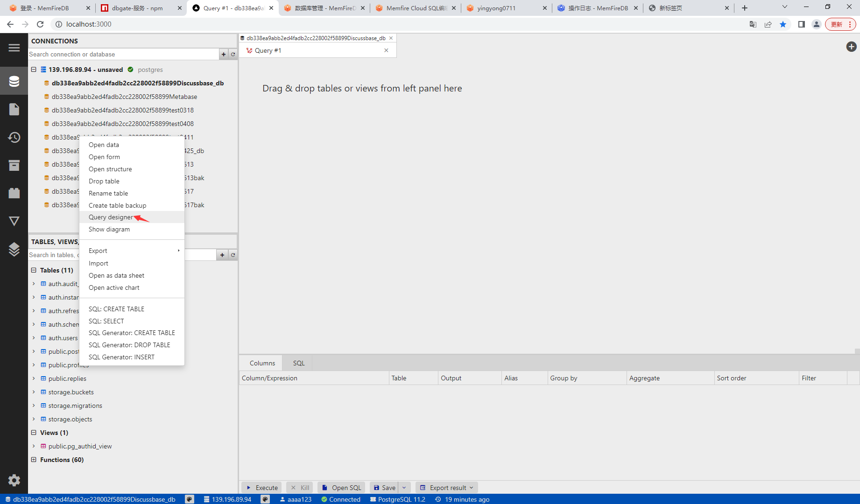Choose SQL: SELECT from context menu
Screen dimensions: 860x504
tap(132, 321)
